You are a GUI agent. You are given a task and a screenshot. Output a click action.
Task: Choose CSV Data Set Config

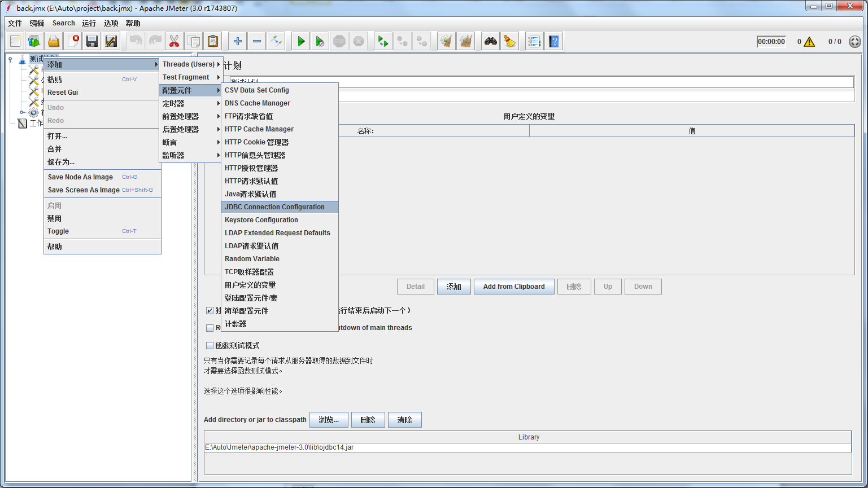click(x=280, y=90)
